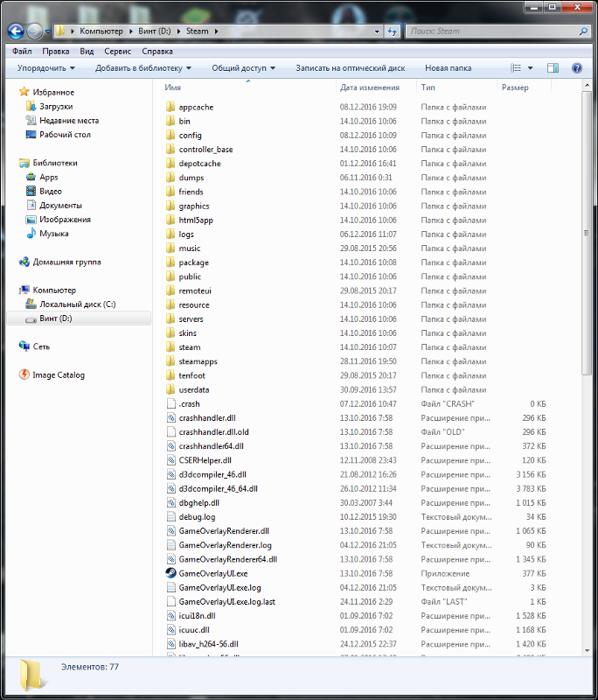Open the Сеть network icon
The image size is (598, 700).
tap(24, 346)
